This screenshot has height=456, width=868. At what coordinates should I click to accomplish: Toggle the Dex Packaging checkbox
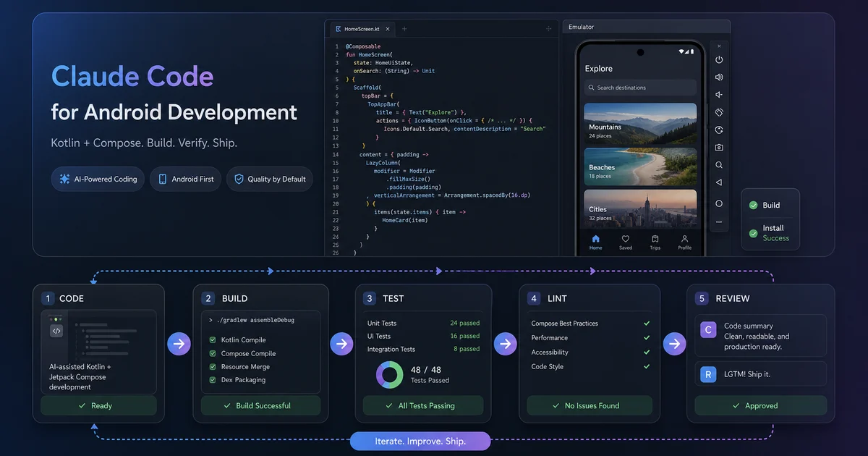[x=213, y=379]
